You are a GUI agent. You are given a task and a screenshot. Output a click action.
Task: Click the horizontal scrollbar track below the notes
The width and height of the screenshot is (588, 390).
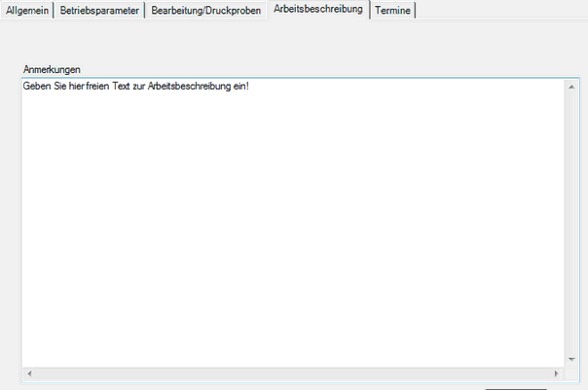point(292,373)
